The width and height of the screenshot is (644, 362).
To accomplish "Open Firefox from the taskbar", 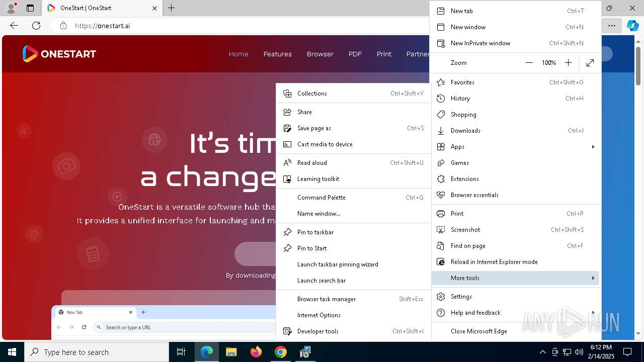I will tap(256, 352).
